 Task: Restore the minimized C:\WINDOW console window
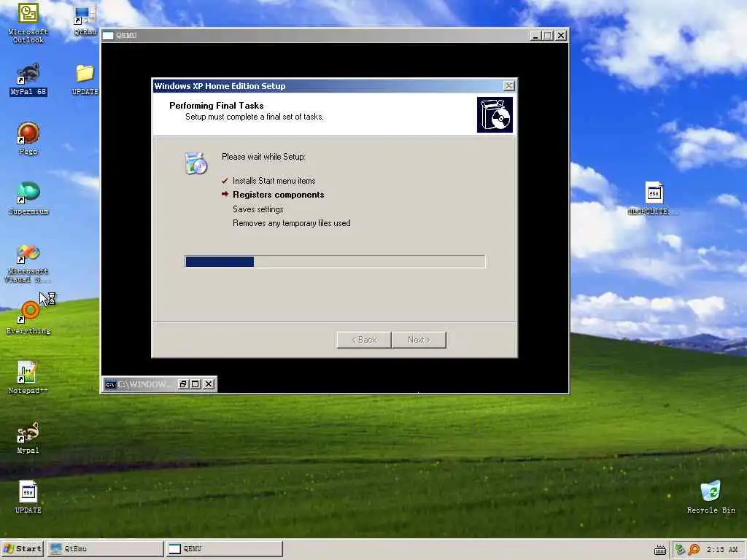[x=183, y=384]
